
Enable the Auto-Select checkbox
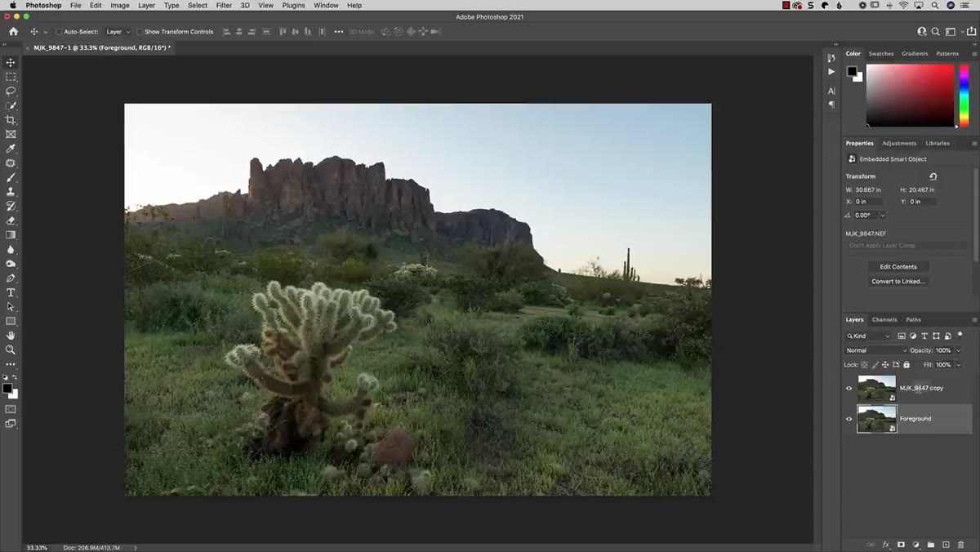point(59,32)
